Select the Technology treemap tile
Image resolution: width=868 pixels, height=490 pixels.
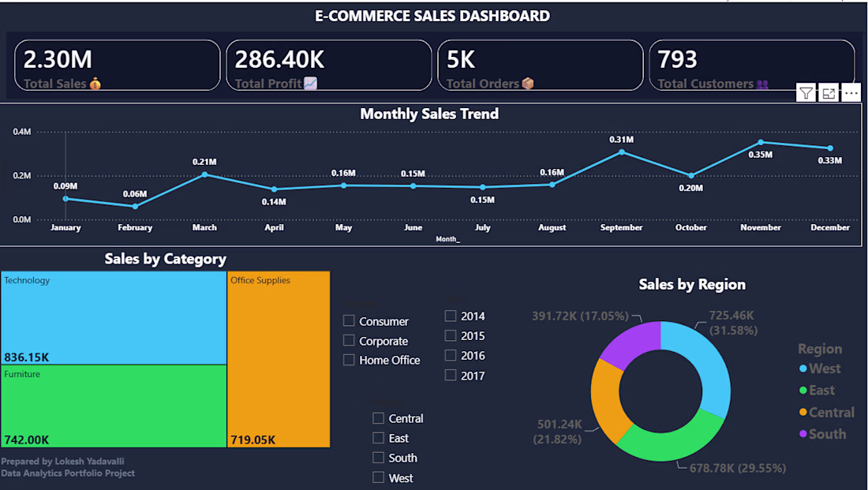[x=114, y=318]
